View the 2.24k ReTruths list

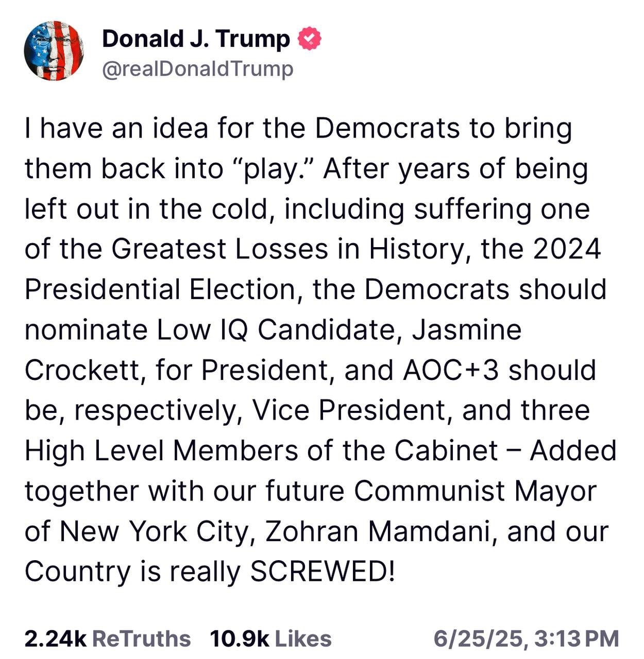tap(107, 638)
